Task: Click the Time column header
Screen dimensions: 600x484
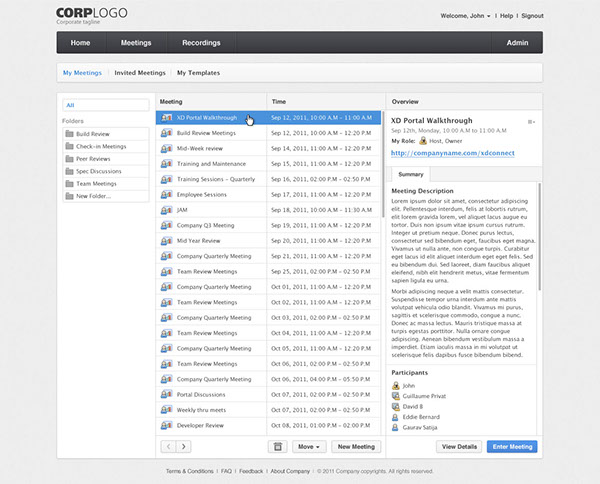Action: [x=326, y=101]
